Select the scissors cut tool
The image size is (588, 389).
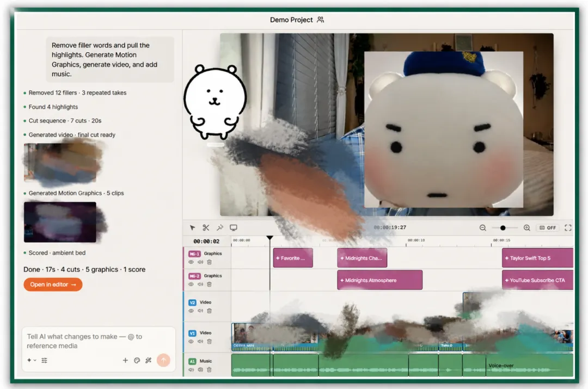(x=206, y=227)
